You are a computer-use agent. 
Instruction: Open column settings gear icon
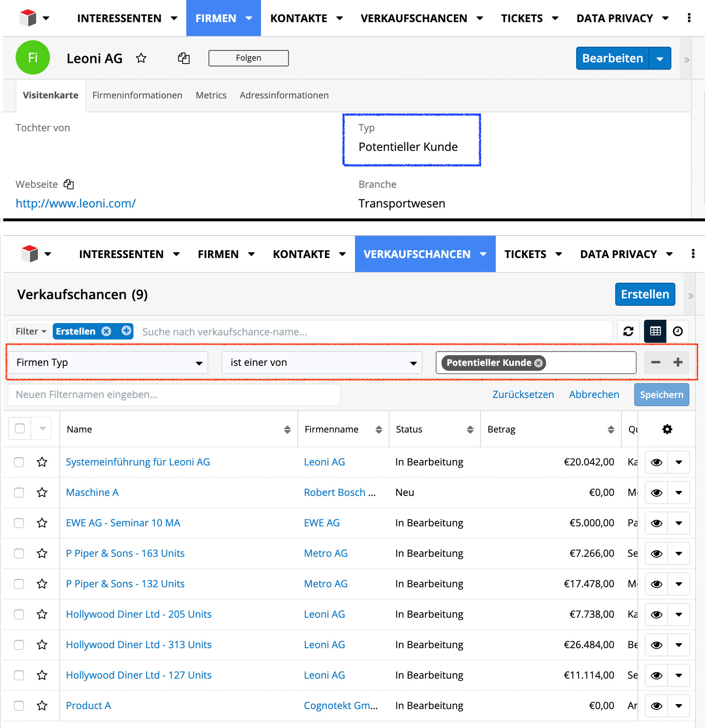point(667,429)
